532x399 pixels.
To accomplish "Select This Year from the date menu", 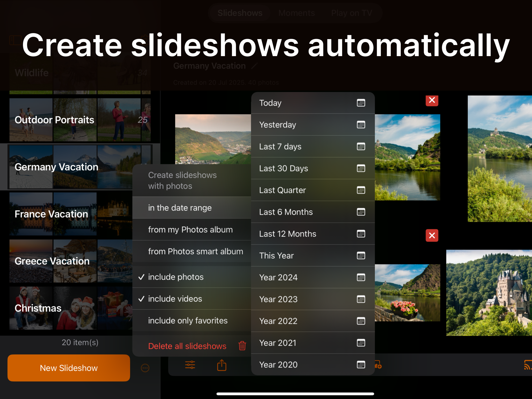I will 276,256.
